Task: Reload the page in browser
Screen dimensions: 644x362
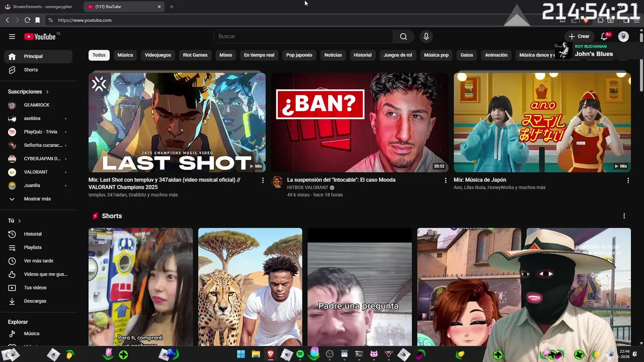Action: 27,20
